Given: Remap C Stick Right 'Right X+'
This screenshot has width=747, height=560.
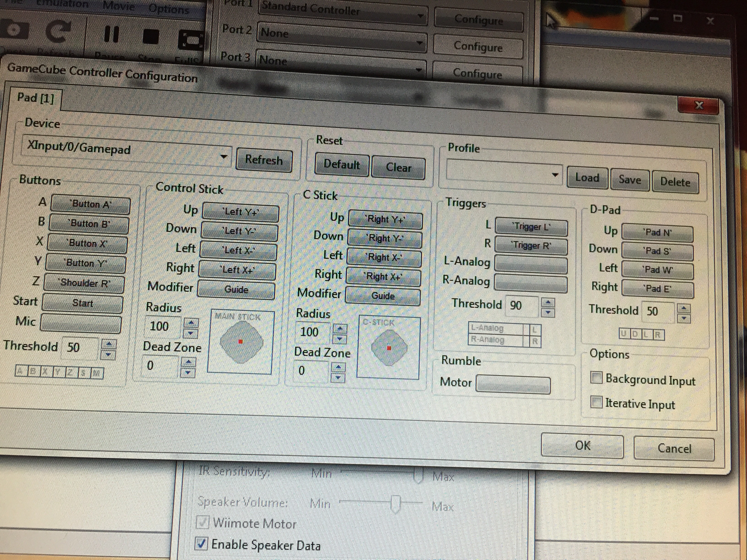Looking at the screenshot, I should [x=383, y=277].
